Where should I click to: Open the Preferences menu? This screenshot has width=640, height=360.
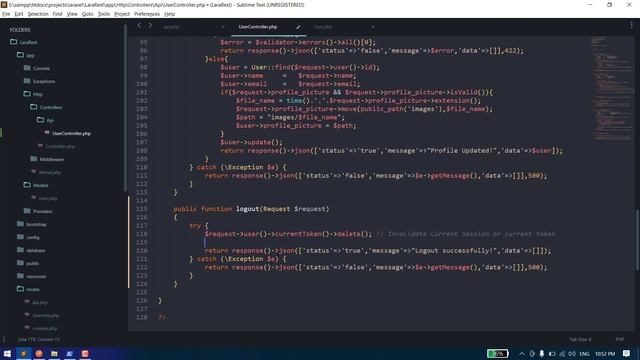click(x=147, y=14)
